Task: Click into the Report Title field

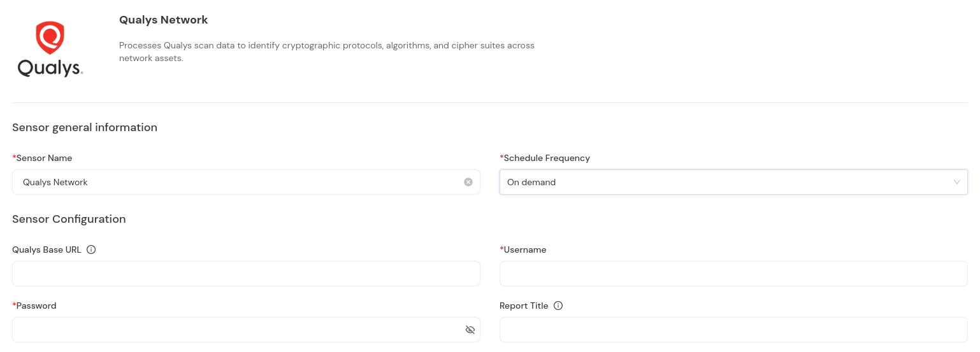Action: pos(733,330)
